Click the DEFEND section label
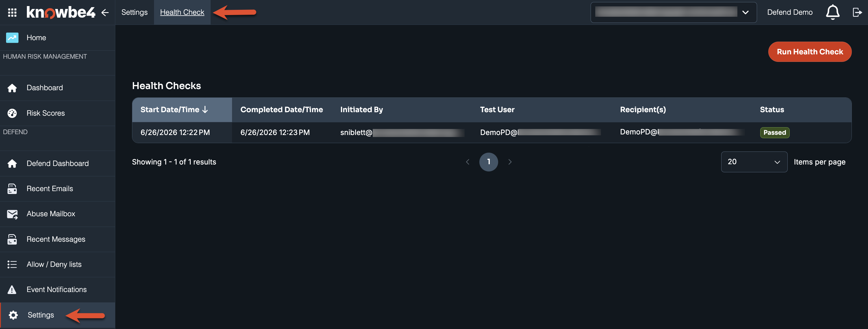This screenshot has width=868, height=329. [15, 132]
